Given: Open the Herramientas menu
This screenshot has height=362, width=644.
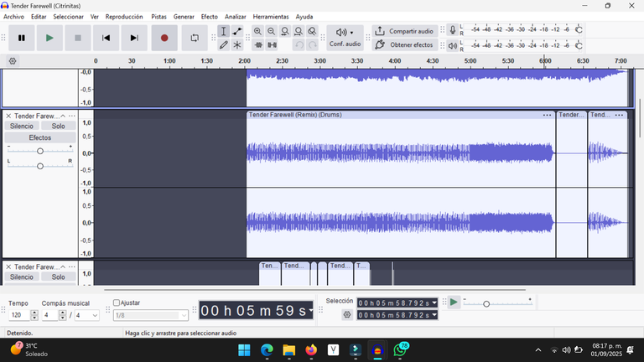Looking at the screenshot, I should 271,17.
